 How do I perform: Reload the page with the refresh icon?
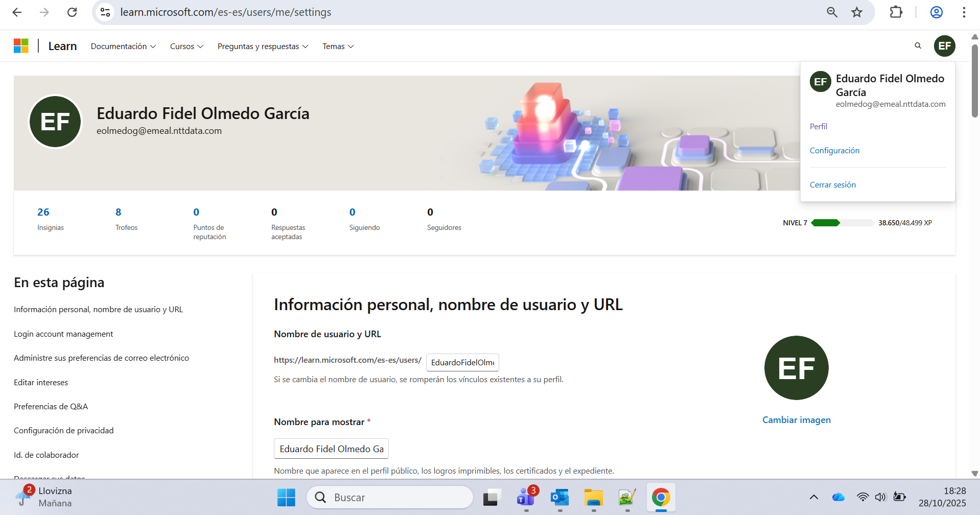tap(72, 12)
